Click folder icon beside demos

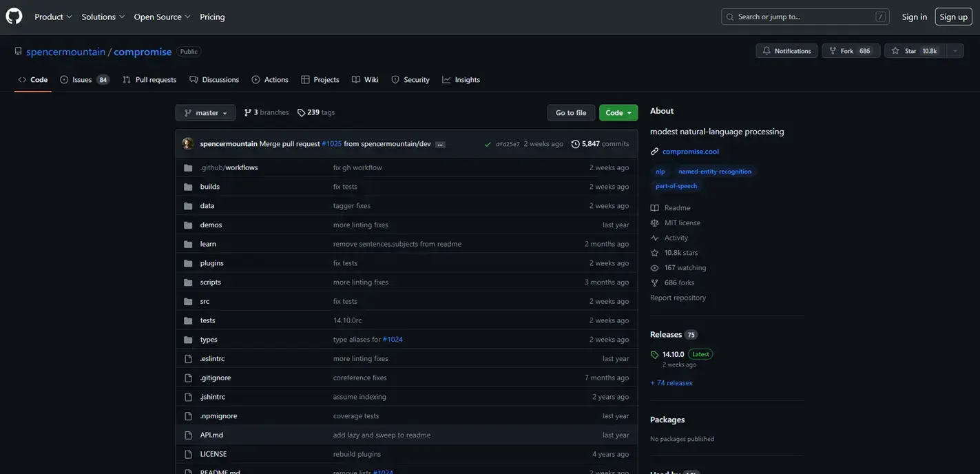click(x=188, y=225)
